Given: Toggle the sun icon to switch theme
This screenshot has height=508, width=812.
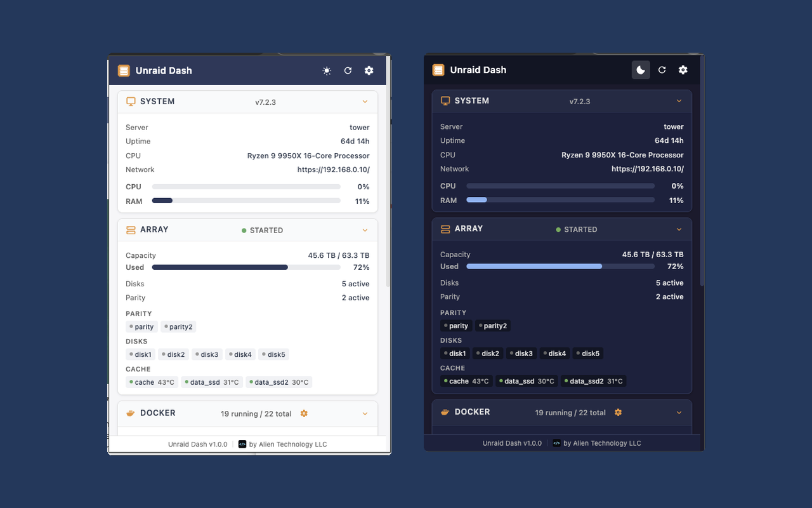Looking at the screenshot, I should pyautogui.click(x=327, y=70).
